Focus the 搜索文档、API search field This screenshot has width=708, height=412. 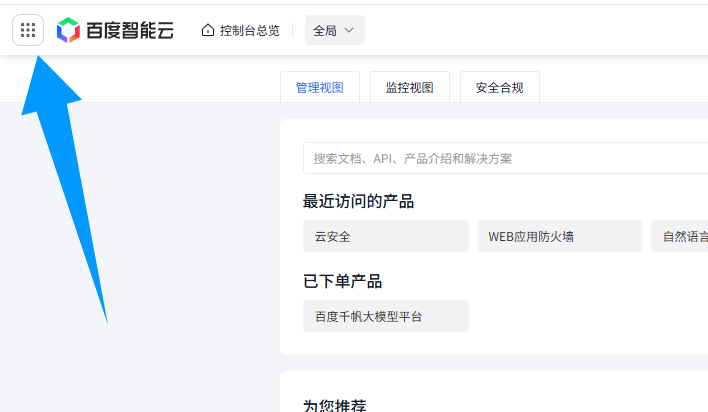(500, 158)
